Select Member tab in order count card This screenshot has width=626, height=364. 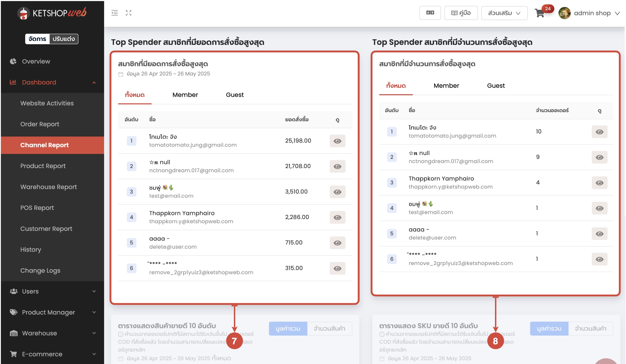click(446, 86)
